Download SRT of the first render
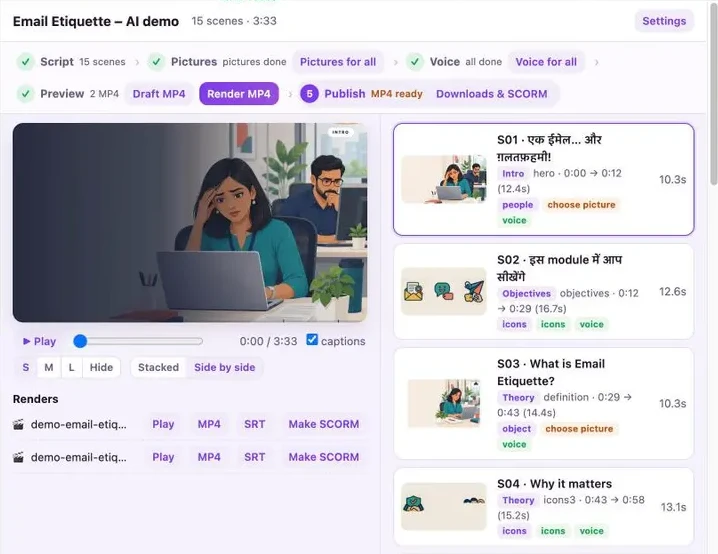Image resolution: width=718 pixels, height=554 pixels. tap(255, 424)
